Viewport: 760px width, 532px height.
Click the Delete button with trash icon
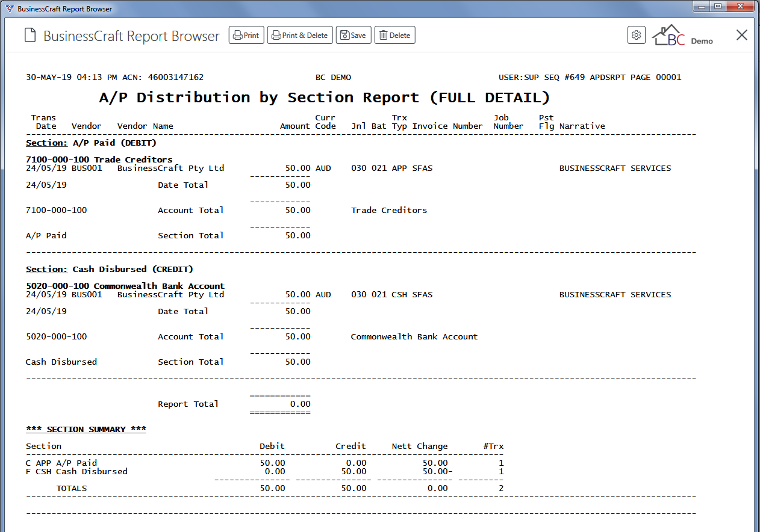tap(395, 36)
